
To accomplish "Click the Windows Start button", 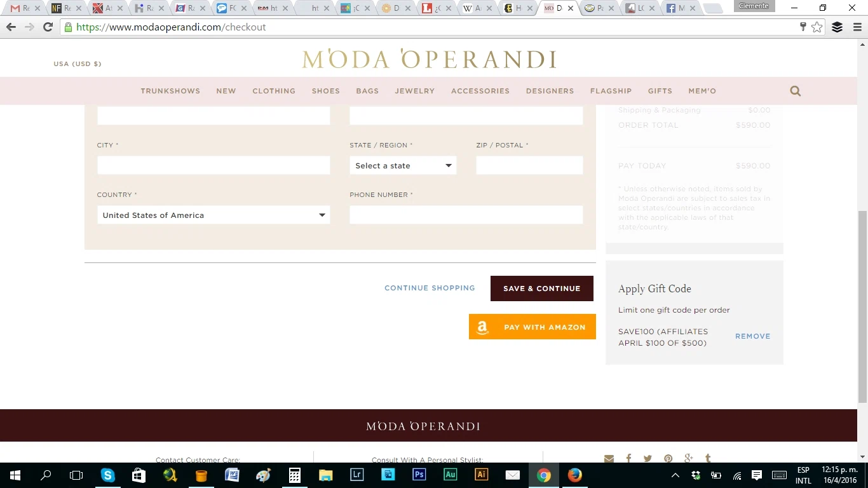I will [15, 475].
